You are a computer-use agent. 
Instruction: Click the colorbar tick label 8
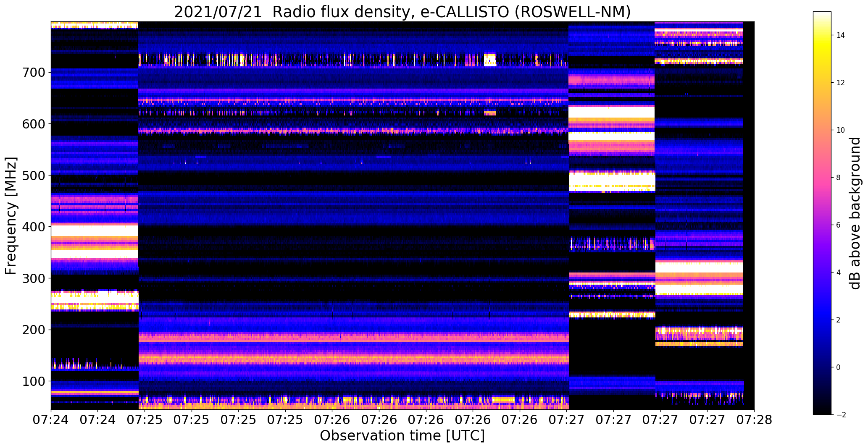tap(839, 178)
